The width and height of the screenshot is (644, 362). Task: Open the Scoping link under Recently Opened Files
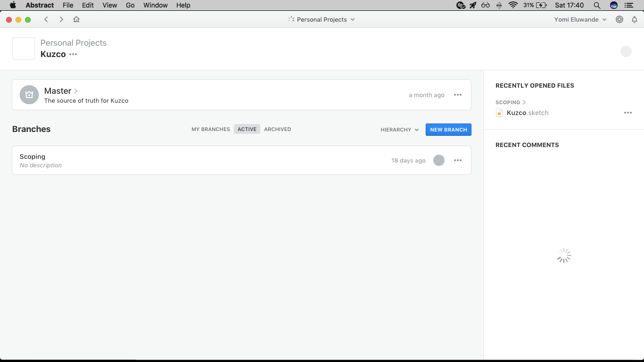[x=511, y=102]
